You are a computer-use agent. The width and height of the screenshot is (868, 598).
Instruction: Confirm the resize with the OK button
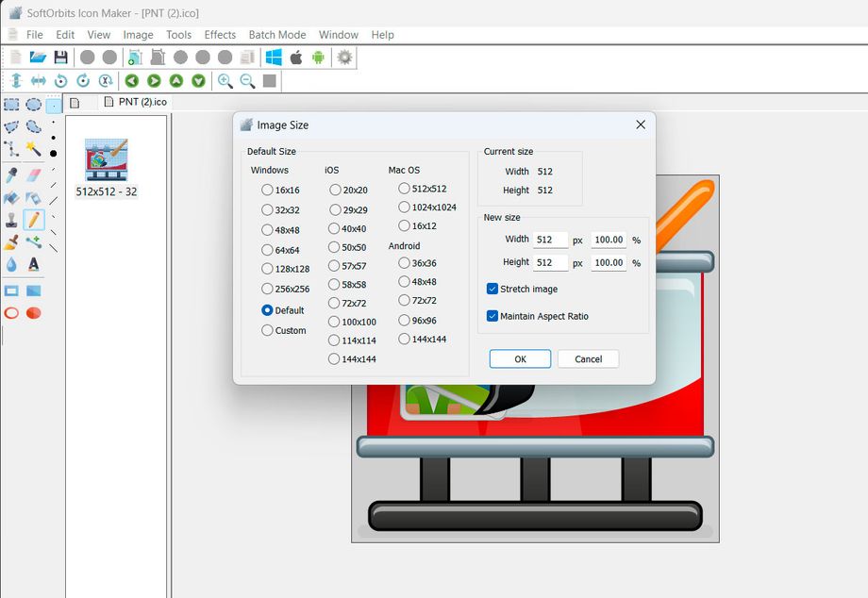(520, 358)
